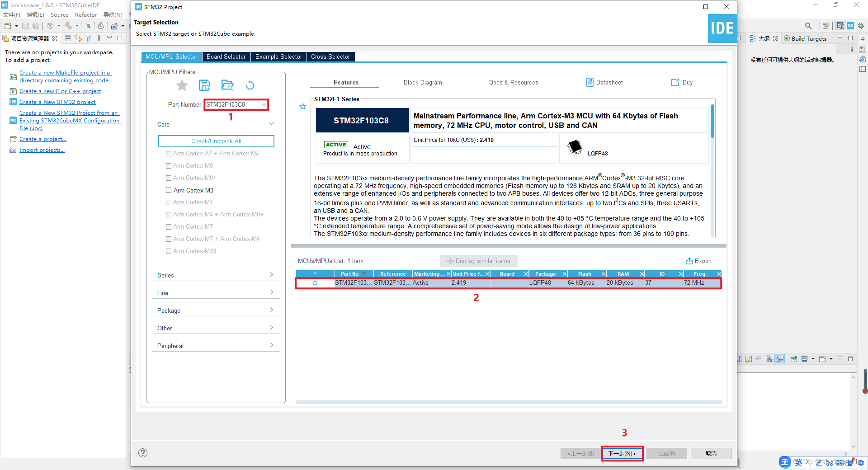The image size is (868, 470).
Task: Check the standalone Arm Cortex-M7 core filter
Action: [169, 227]
